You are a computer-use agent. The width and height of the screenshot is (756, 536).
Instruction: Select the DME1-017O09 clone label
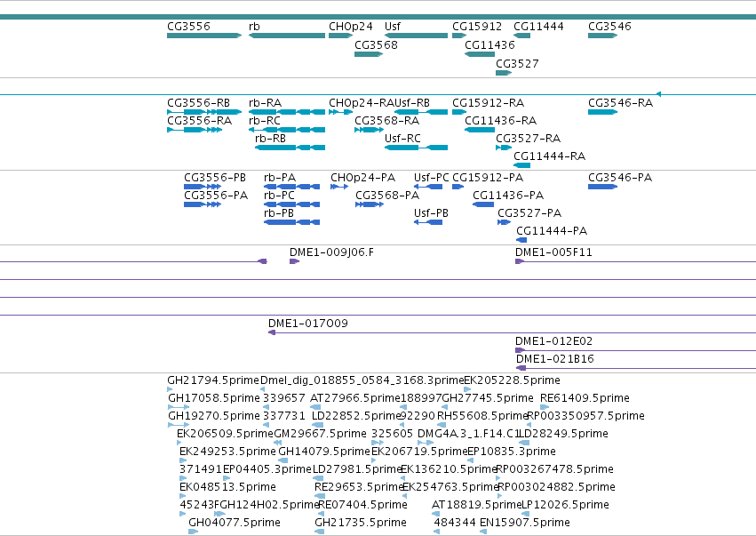point(308,324)
